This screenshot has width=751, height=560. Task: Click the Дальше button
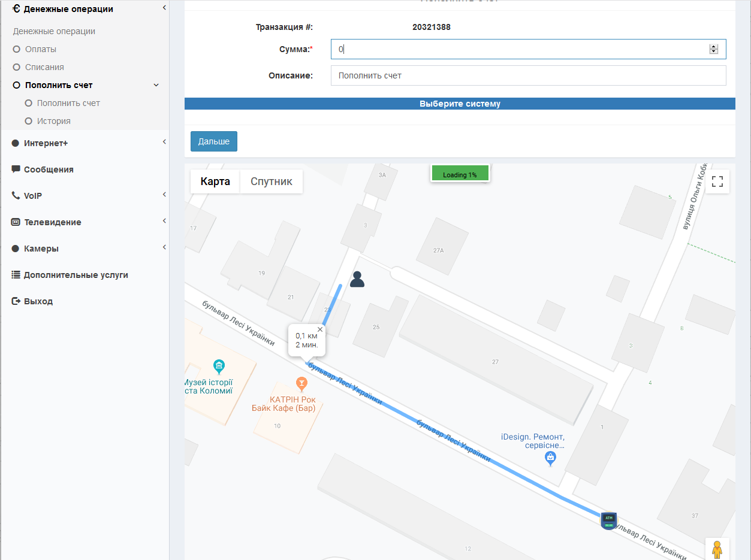(214, 141)
